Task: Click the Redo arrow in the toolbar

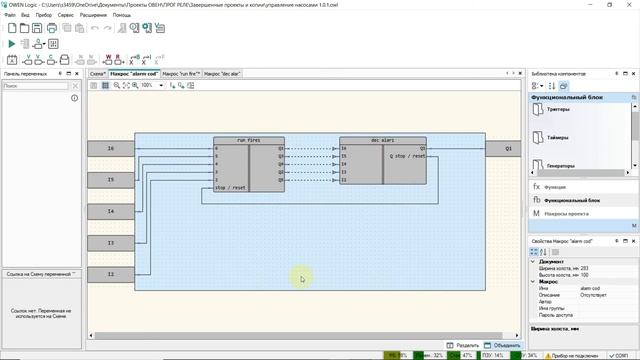Action: pos(107,28)
